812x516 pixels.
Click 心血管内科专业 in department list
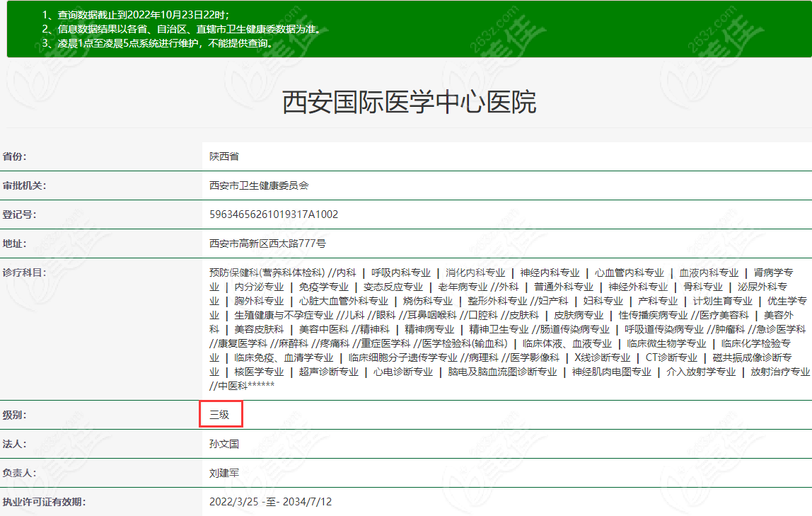(x=630, y=273)
